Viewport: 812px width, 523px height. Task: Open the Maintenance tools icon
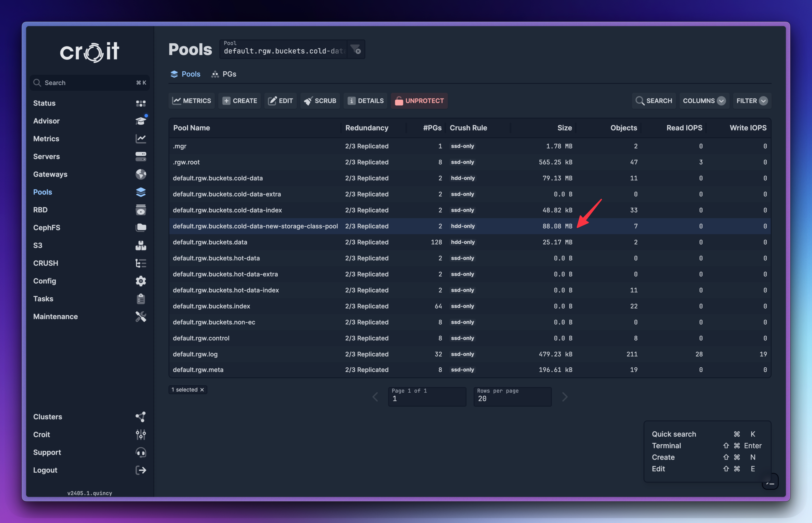pos(141,317)
